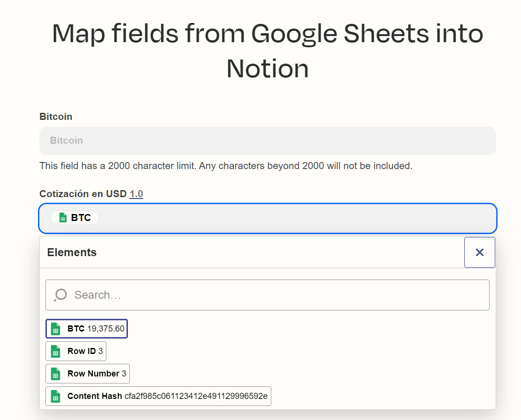Click the Sheets icon beside BTC 19,375.60
521x420 pixels.
click(56, 329)
